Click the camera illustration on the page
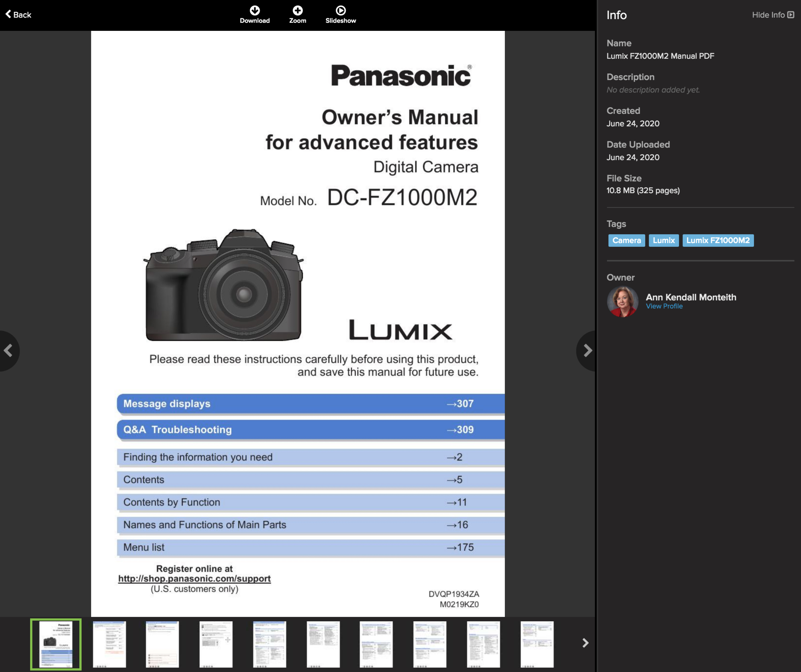Screen dimensions: 801x672 coord(223,285)
